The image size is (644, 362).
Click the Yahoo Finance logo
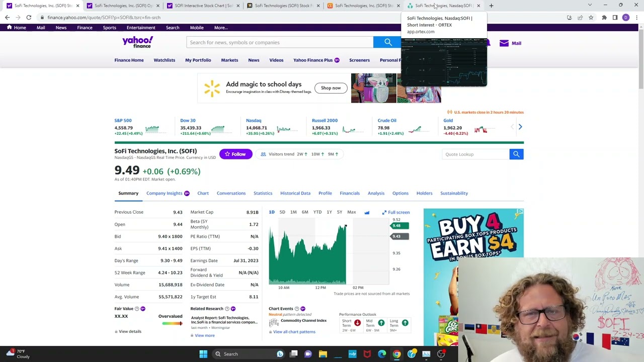137,42
